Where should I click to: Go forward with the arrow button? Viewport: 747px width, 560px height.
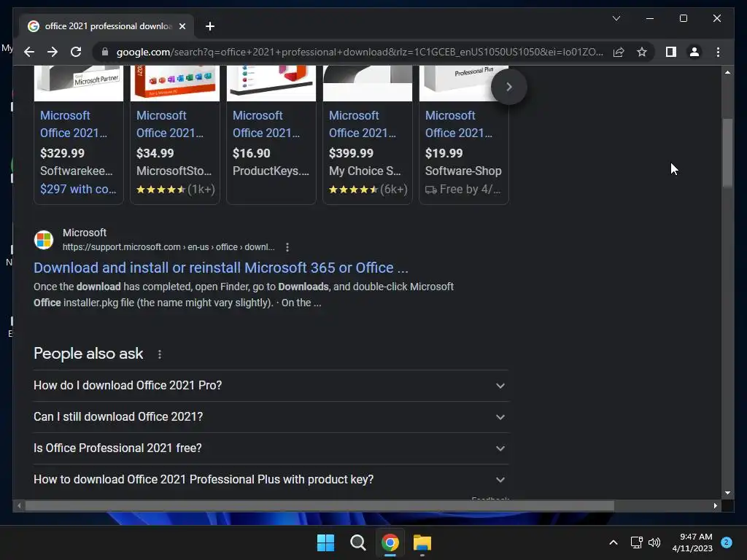(53, 52)
